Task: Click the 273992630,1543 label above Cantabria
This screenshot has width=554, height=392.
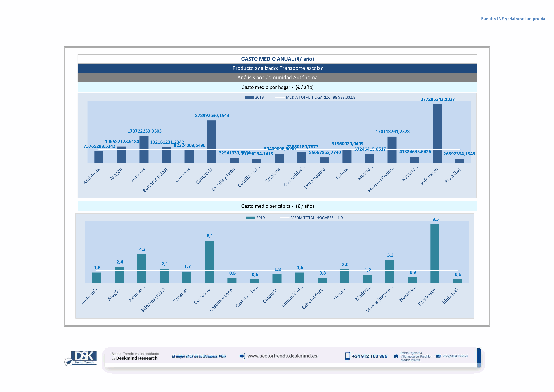Action: [212, 115]
